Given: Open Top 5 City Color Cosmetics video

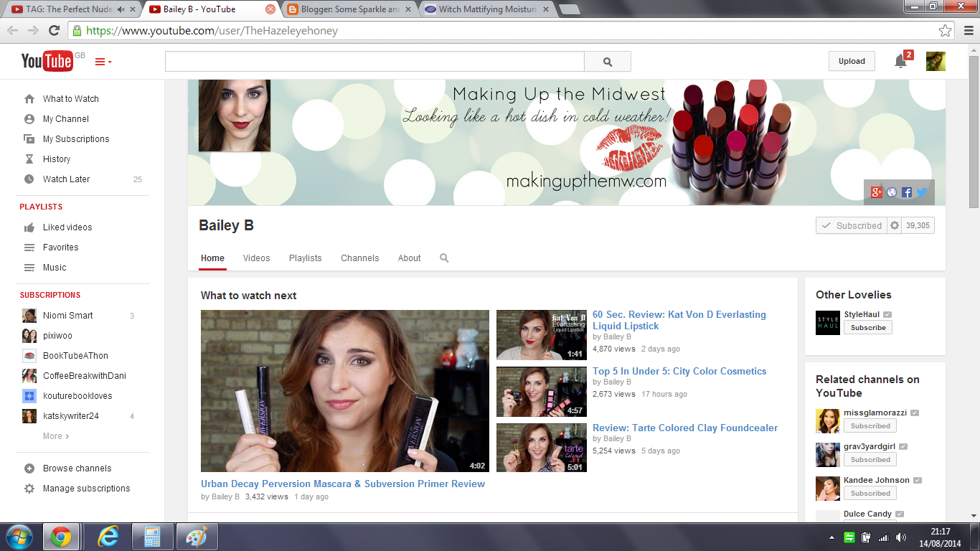Looking at the screenshot, I should pos(679,371).
